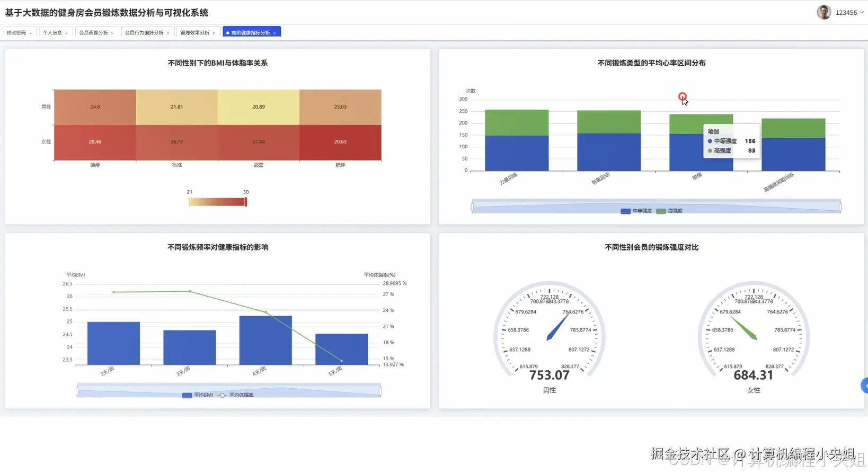Click the heatmap visual map upper handle at 30
The width and height of the screenshot is (868, 474).
pos(246,202)
